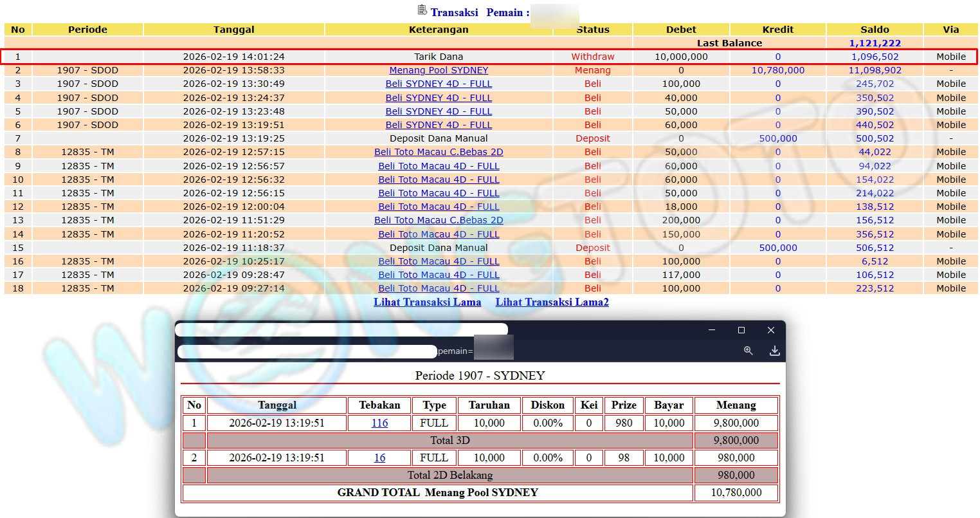Open Toto Macau 4D purchase from 09:27:14

point(439,288)
